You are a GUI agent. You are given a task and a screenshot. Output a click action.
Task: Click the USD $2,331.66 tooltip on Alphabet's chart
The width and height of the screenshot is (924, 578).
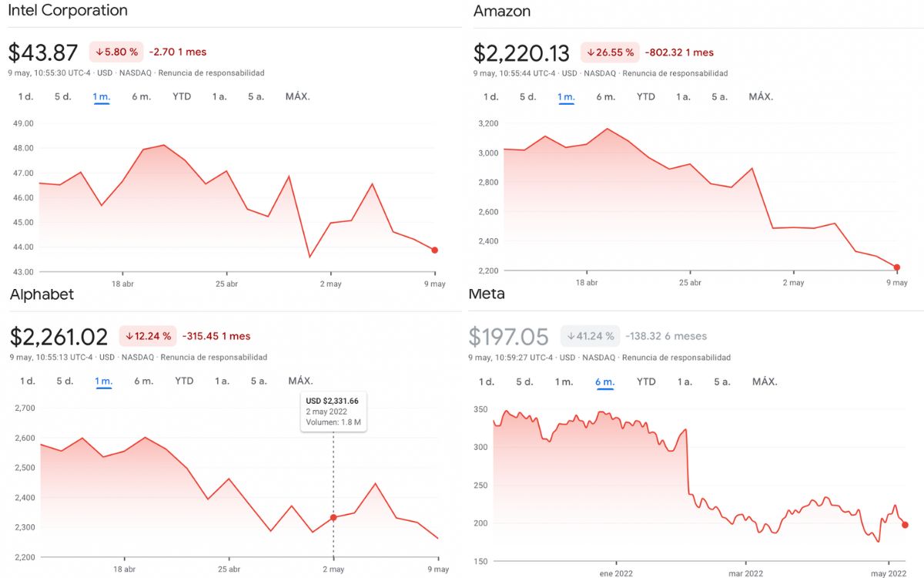point(333,411)
